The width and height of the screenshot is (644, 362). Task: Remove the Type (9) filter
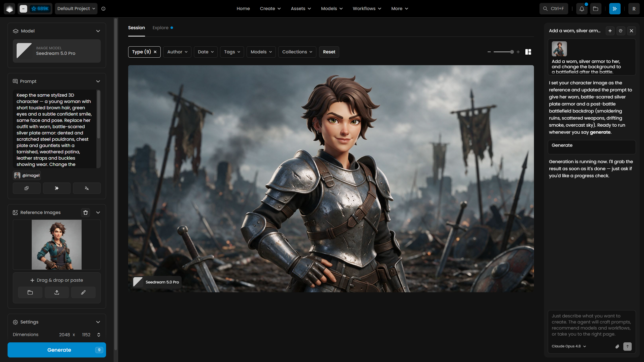(155, 52)
